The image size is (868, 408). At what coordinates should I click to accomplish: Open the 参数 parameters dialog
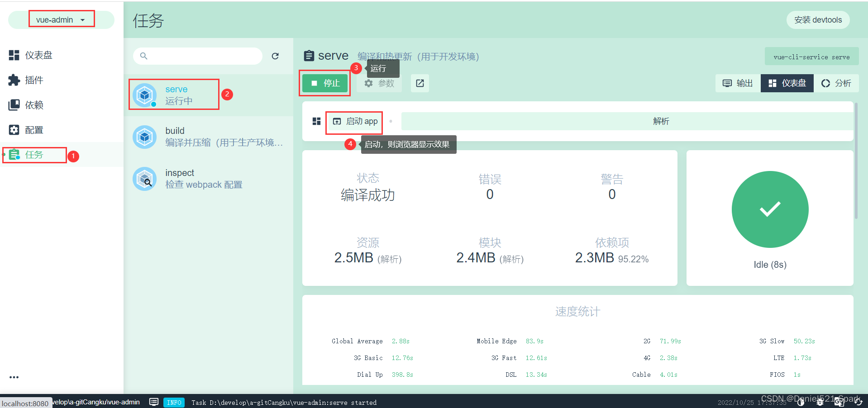click(x=379, y=83)
